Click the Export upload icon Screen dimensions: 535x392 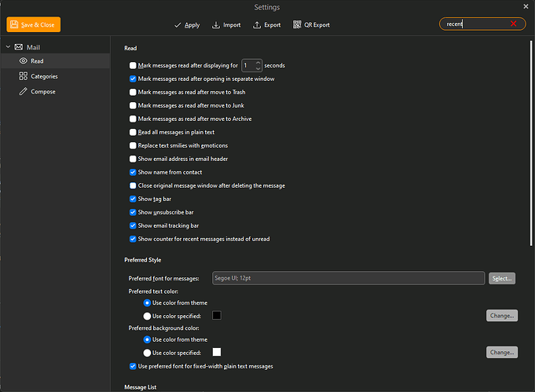point(257,25)
